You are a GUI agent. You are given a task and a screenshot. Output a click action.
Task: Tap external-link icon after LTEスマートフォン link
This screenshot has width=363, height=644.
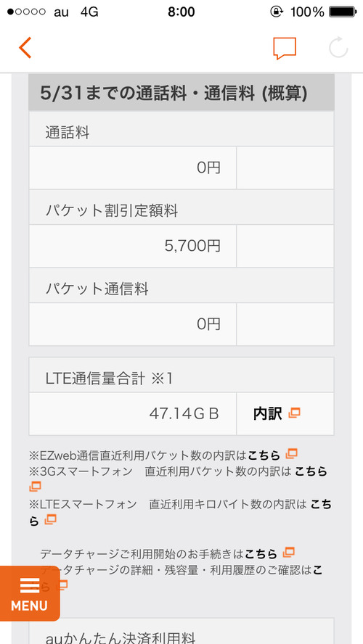pos(50,519)
